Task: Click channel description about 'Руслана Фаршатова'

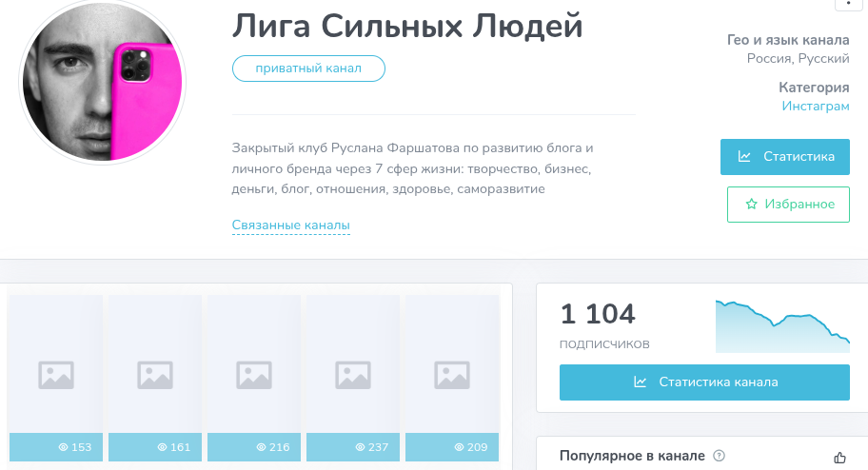Action: tap(412, 168)
